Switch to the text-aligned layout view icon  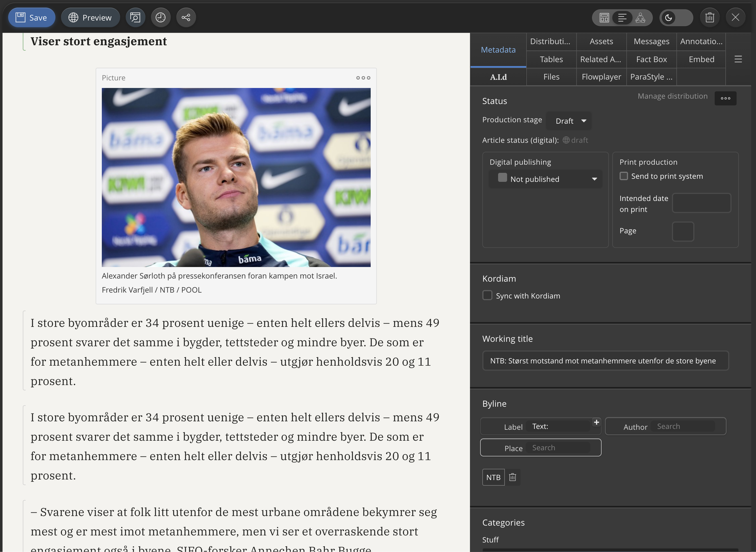[x=622, y=17]
